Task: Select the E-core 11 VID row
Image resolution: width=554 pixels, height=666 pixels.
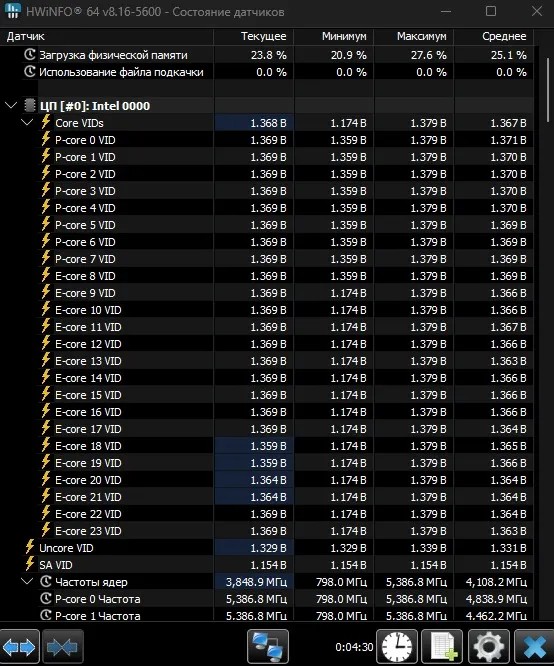Action: click(267, 327)
